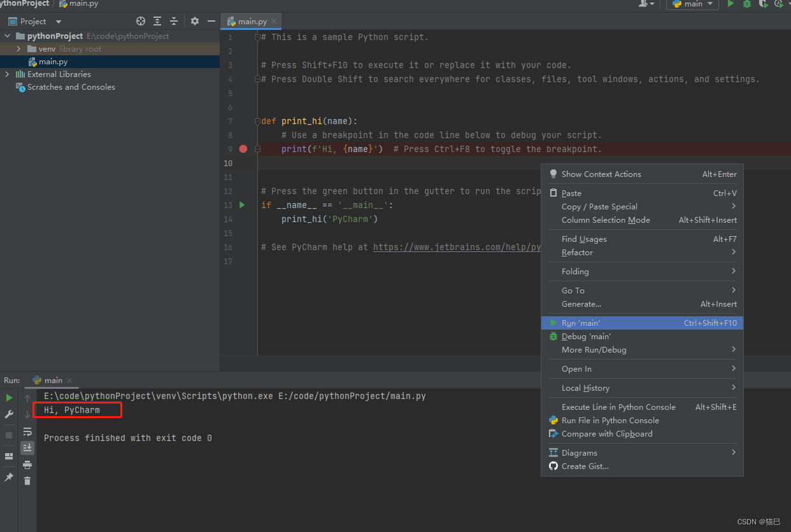791x532 pixels.
Task: Choose Paste from context menu
Action: tap(642, 193)
